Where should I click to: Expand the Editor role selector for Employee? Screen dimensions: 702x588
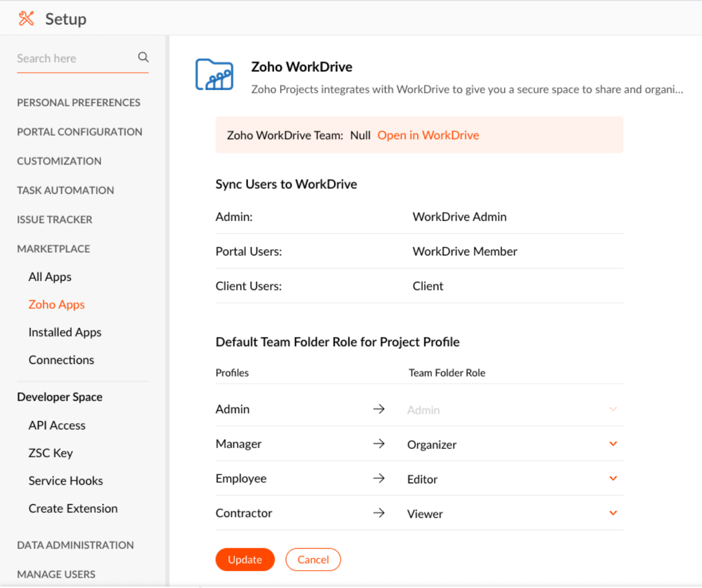pos(613,478)
